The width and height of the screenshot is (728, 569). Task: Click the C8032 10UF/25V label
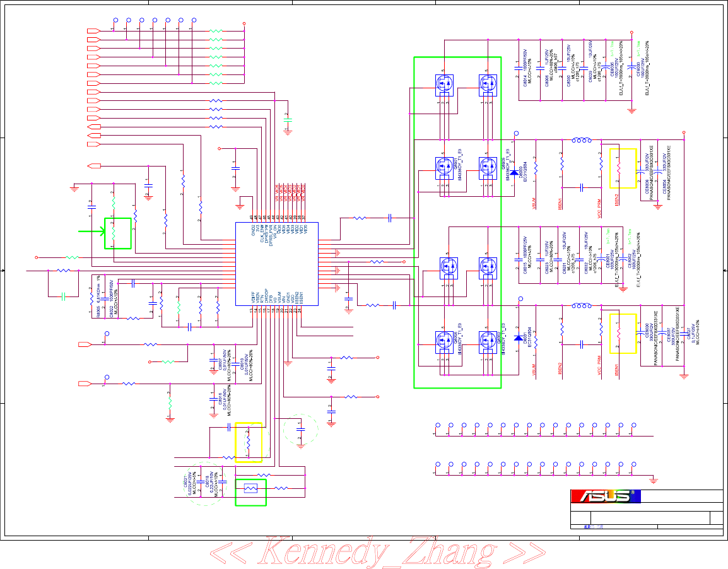click(587, 253)
